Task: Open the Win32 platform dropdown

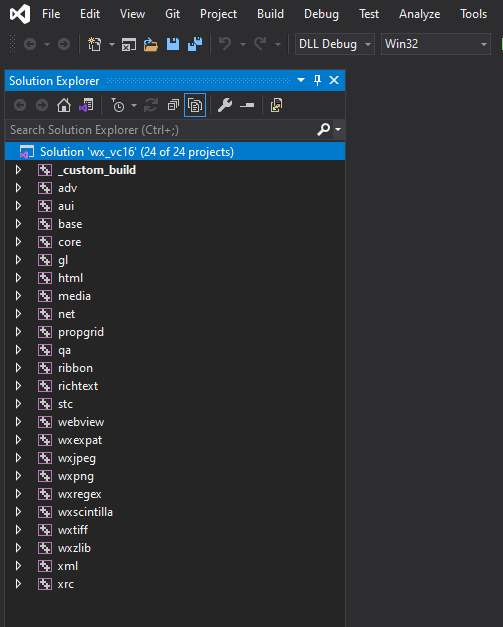Action: coord(436,44)
